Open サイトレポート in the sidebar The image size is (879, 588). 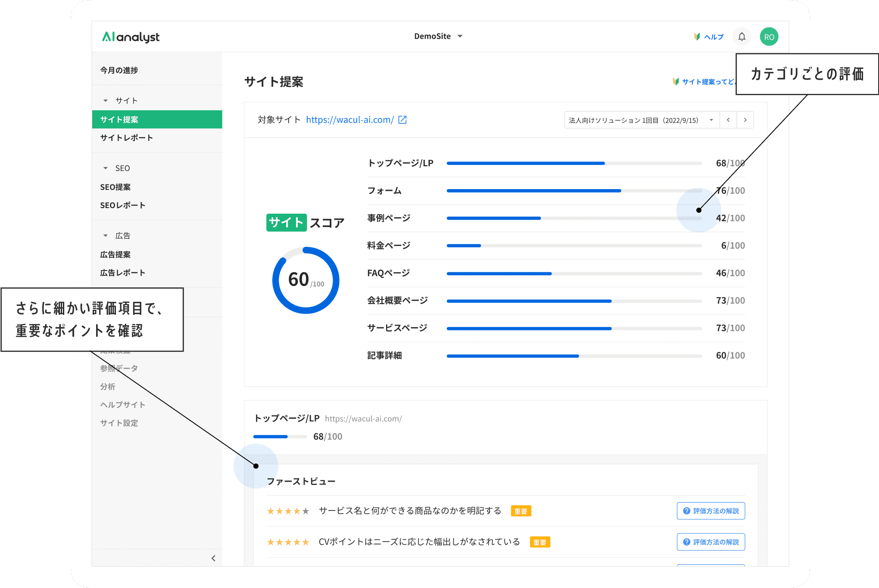pyautogui.click(x=127, y=138)
